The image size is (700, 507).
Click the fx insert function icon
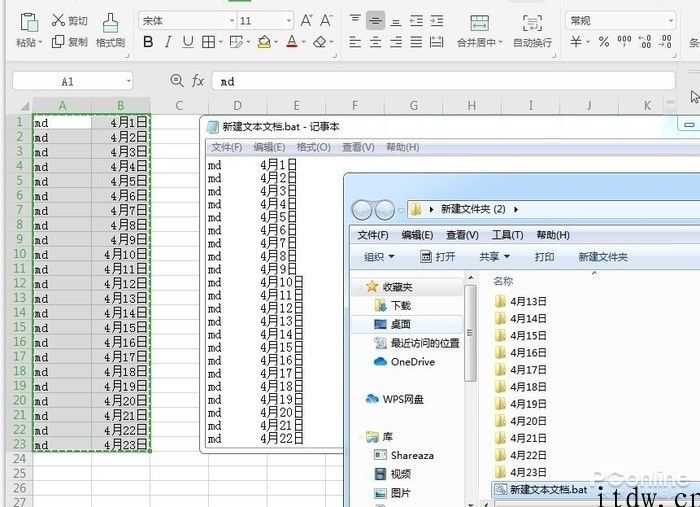[198, 81]
